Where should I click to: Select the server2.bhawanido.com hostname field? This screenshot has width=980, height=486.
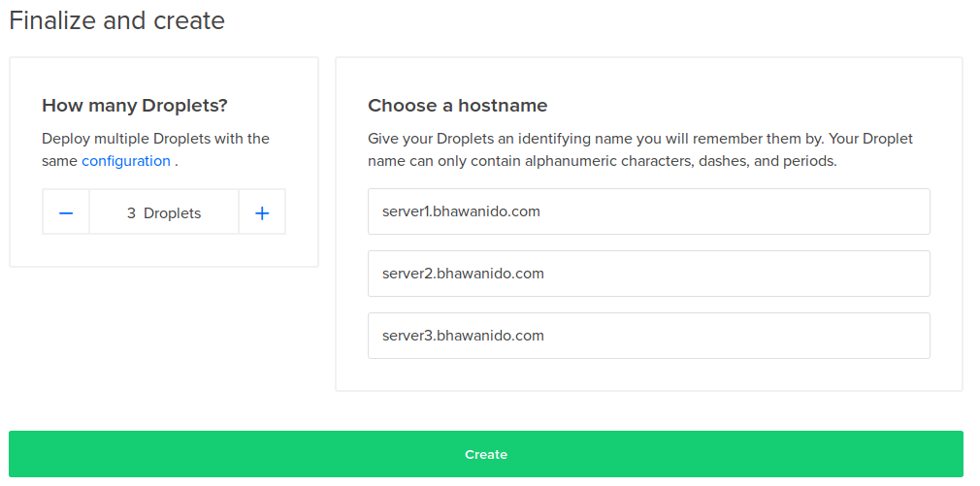coord(648,274)
